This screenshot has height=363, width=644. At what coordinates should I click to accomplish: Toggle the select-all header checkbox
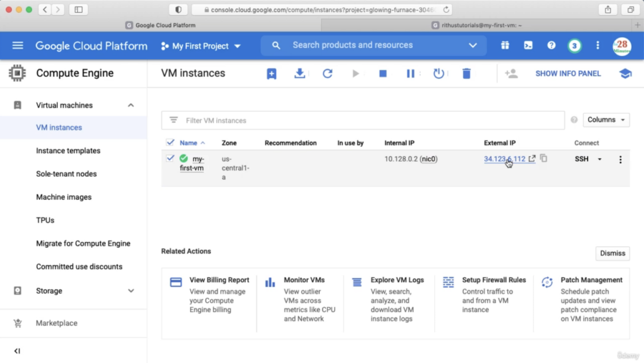click(170, 142)
